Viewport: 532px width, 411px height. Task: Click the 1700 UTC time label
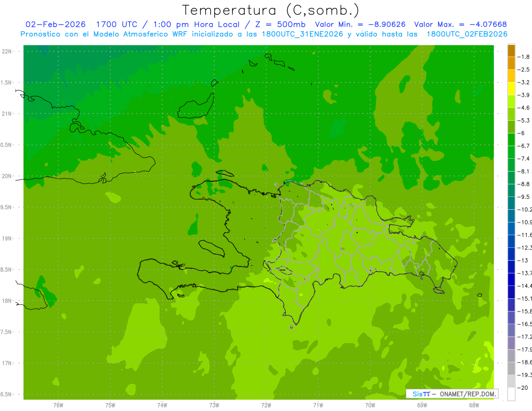coord(117,24)
